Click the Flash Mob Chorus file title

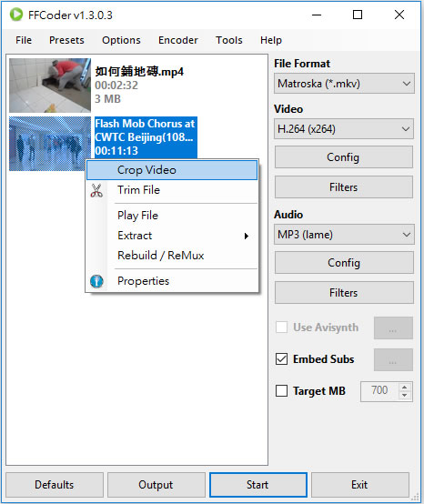coord(145,130)
